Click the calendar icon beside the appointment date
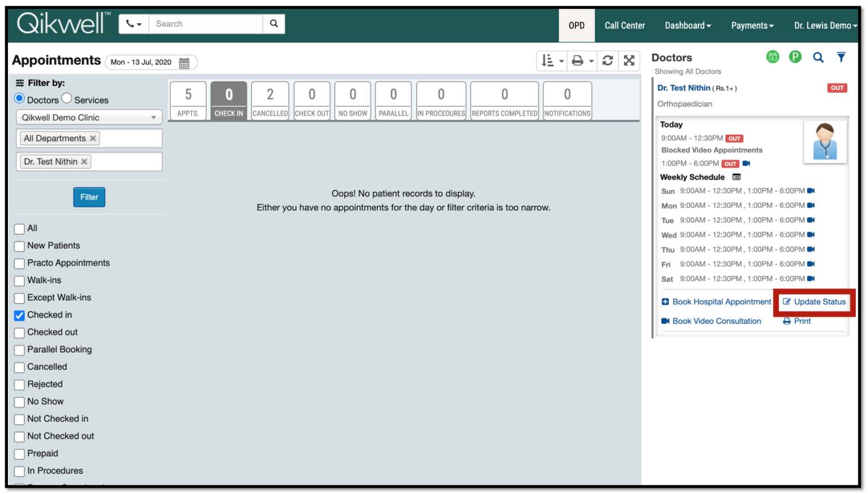868x494 pixels. (184, 63)
